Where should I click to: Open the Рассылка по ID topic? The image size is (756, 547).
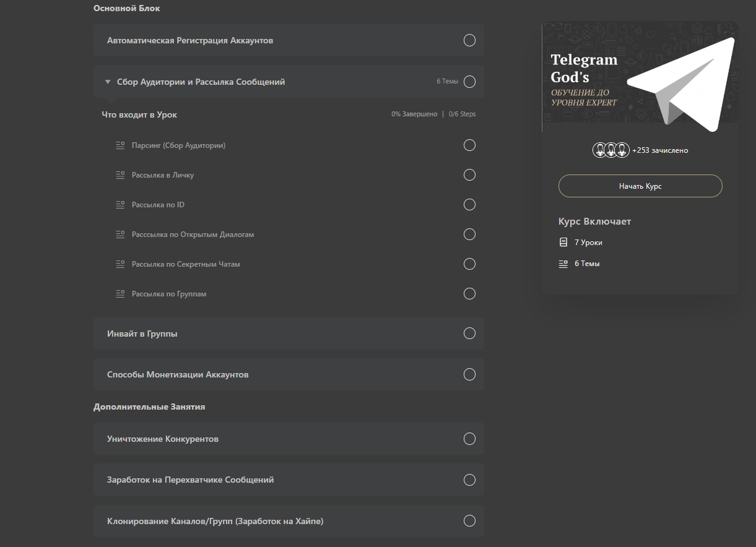158,205
